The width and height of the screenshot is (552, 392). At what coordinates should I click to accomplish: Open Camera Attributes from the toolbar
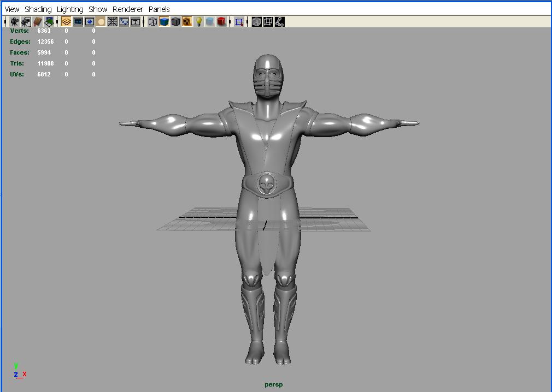click(x=26, y=22)
